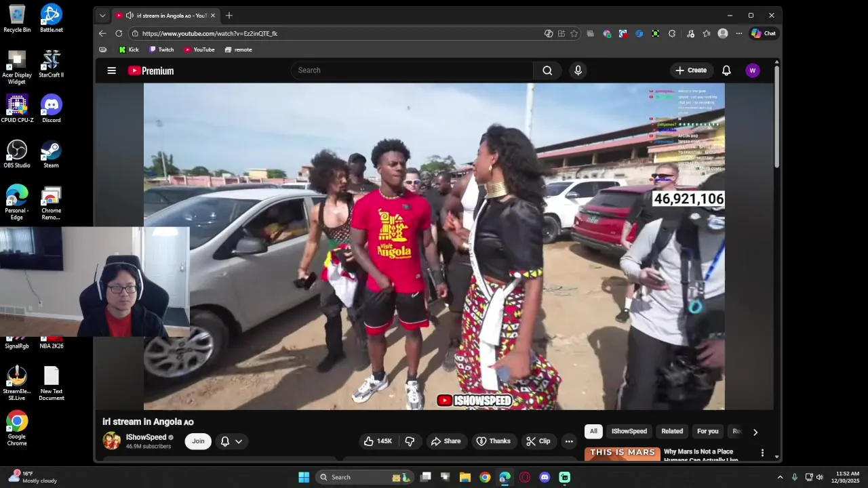Open more actions ellipsis under video
This screenshot has height=488, width=868.
coord(569,441)
